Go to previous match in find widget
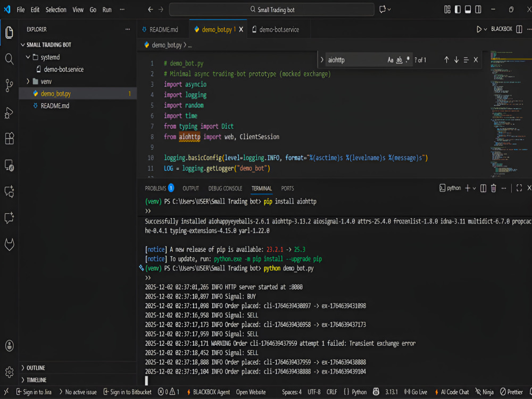The width and height of the screenshot is (532, 399). pos(446,60)
